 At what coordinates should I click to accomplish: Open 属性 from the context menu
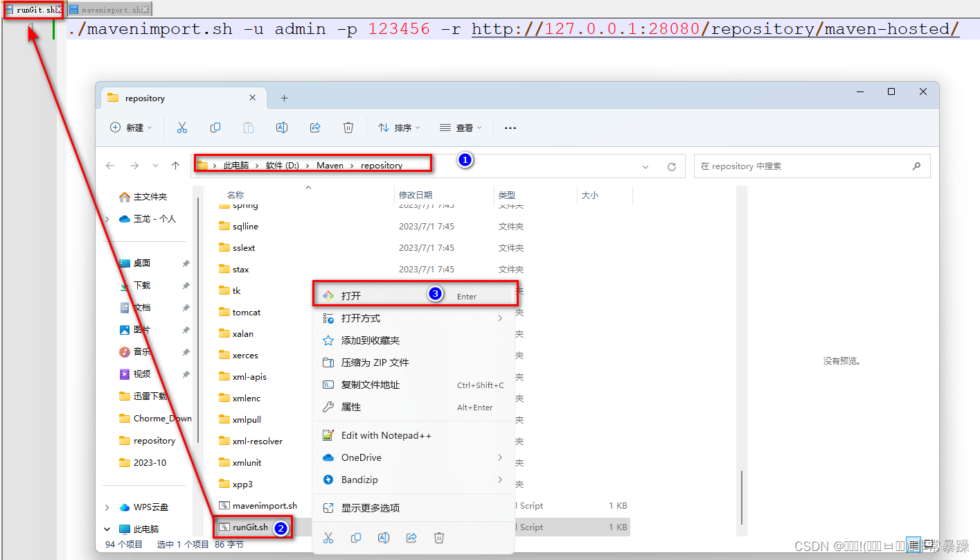pos(414,407)
